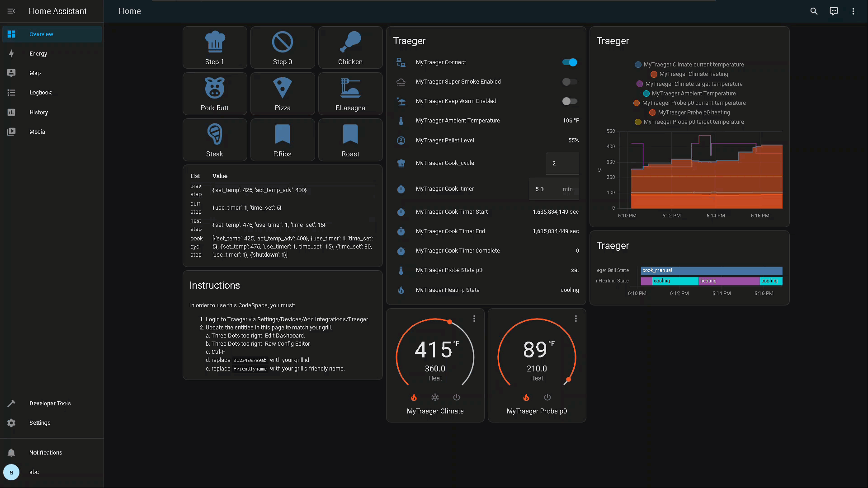Select the Pizza preset icon
The height and width of the screenshot is (488, 868).
point(282,88)
